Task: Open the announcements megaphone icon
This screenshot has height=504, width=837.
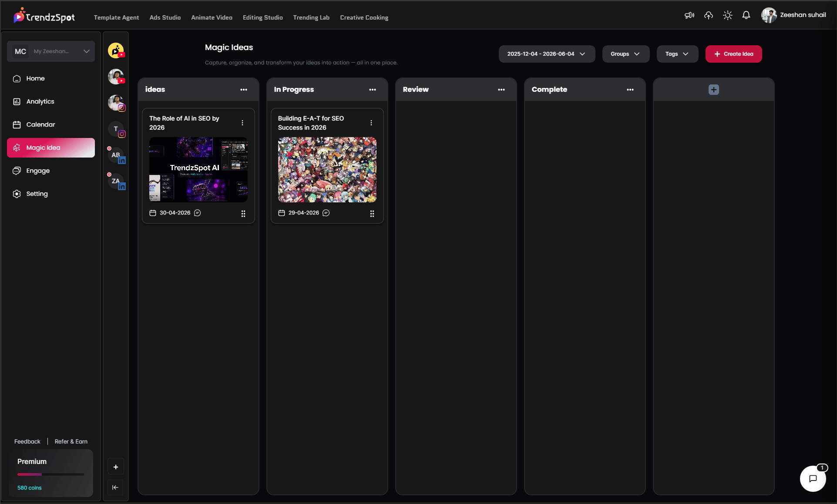Action: (x=689, y=15)
